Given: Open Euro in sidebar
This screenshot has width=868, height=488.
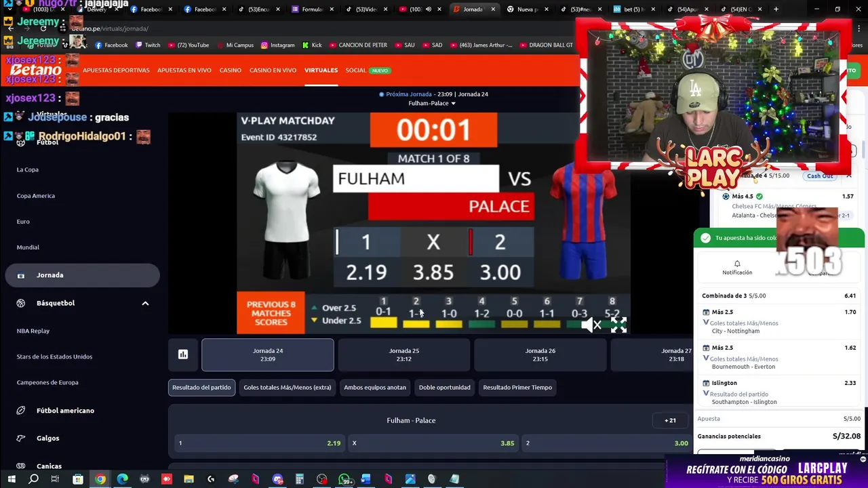Looking at the screenshot, I should click(23, 222).
